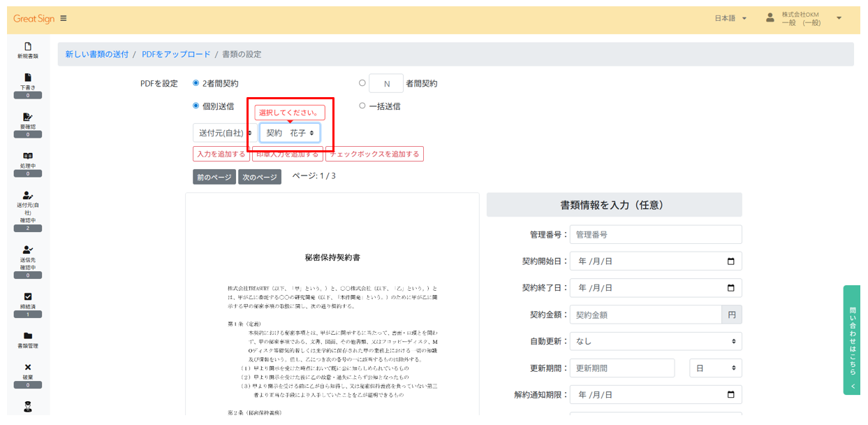Viewport: 868px width, 425px height.
Task: Select the 2者間契約 radio button
Action: (194, 82)
